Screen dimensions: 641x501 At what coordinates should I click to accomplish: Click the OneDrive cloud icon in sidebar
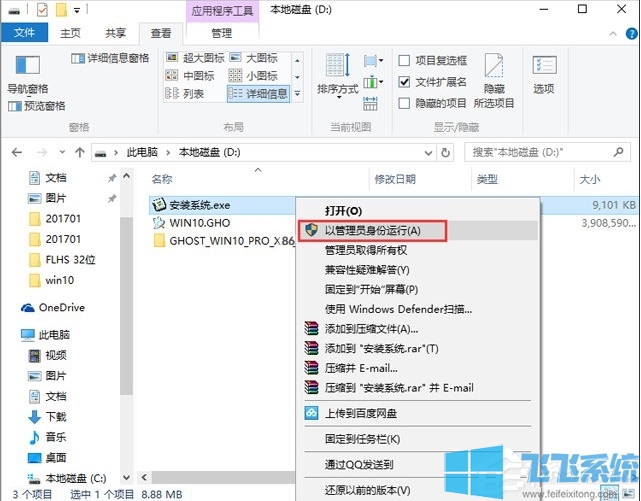[x=29, y=307]
